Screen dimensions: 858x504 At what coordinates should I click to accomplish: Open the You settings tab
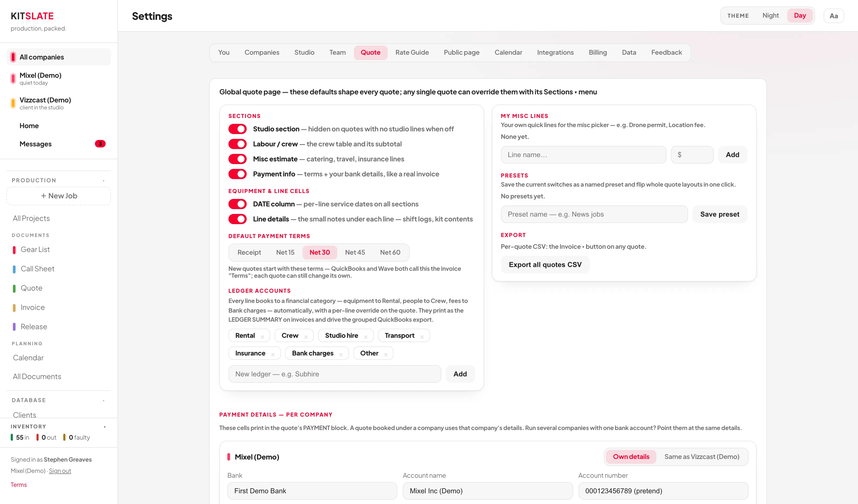click(224, 53)
